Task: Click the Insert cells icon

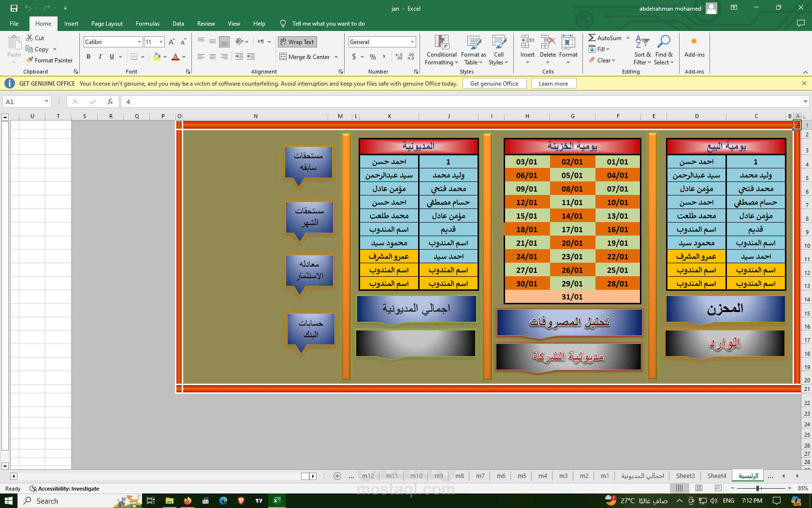Action: (527, 42)
